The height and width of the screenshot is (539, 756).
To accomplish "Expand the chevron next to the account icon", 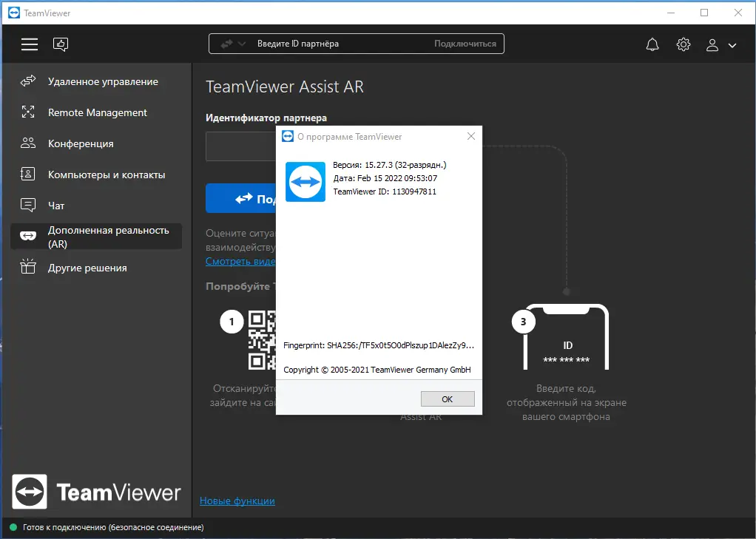I will [732, 45].
